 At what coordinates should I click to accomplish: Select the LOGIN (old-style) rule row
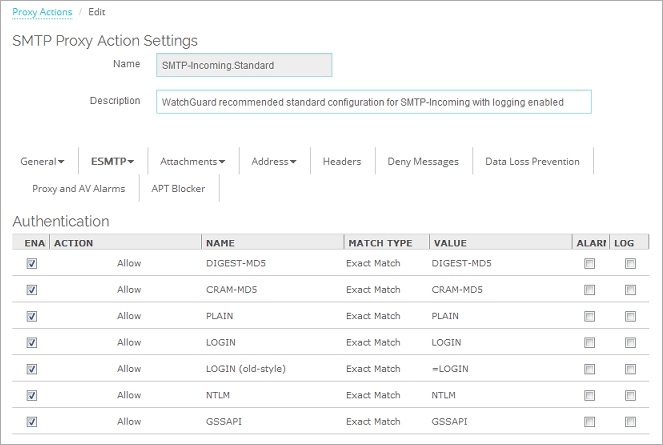point(245,369)
